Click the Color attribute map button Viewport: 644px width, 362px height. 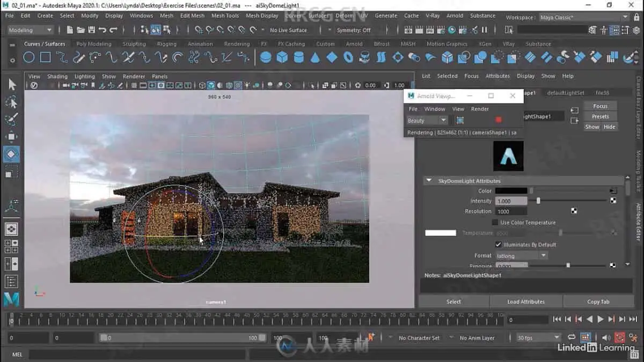pos(613,190)
